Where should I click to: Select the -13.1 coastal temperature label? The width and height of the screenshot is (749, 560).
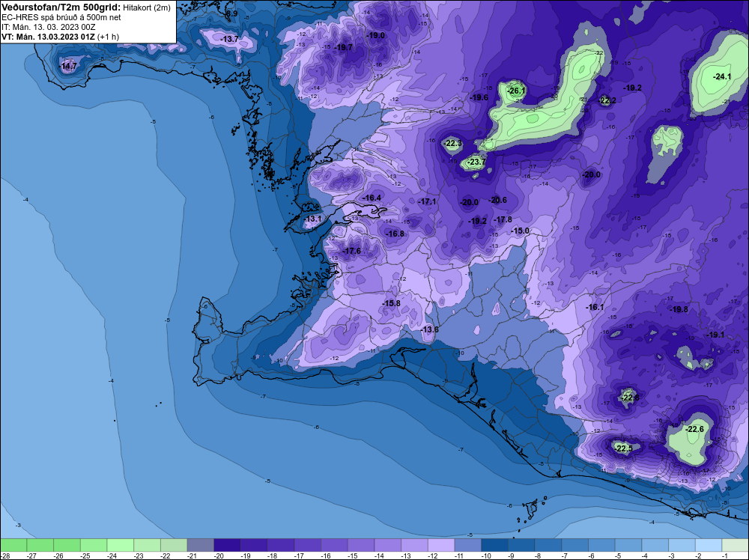313,219
